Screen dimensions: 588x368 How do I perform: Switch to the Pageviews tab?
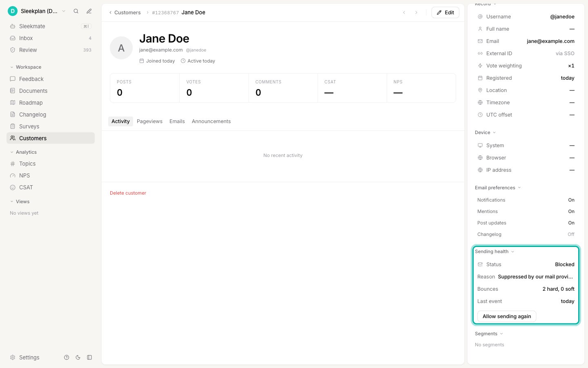point(149,121)
